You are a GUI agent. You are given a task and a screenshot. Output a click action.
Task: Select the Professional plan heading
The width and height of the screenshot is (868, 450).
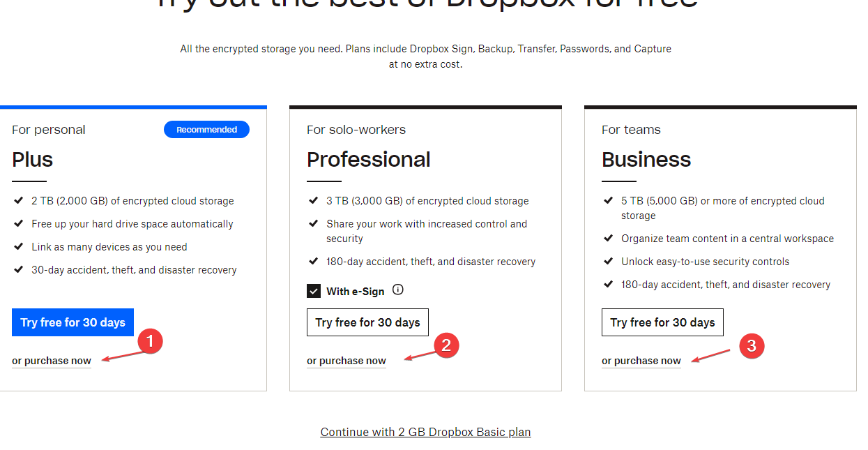click(369, 159)
